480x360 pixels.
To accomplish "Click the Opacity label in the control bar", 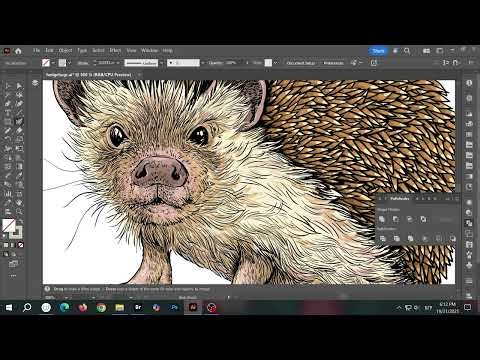I will 217,63.
